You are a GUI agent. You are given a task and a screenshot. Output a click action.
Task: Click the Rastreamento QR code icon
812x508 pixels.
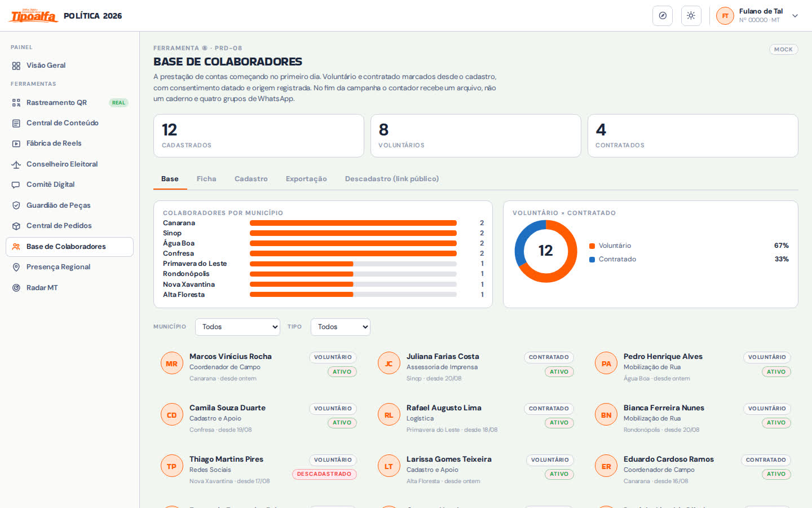[x=16, y=103]
